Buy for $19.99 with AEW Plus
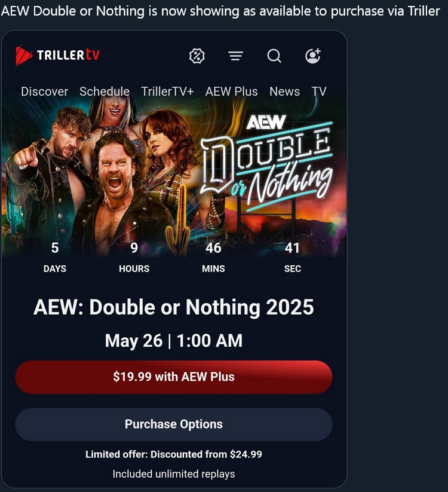 tap(174, 377)
